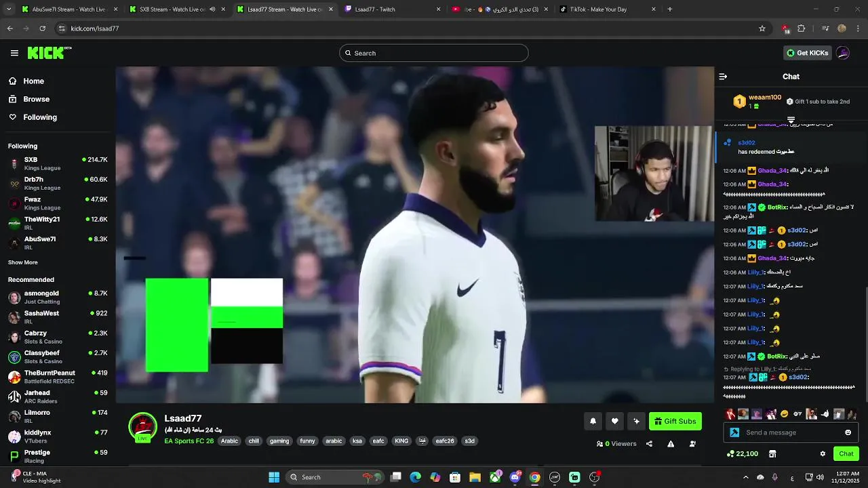Open recommended channel asmongold

[58, 297]
